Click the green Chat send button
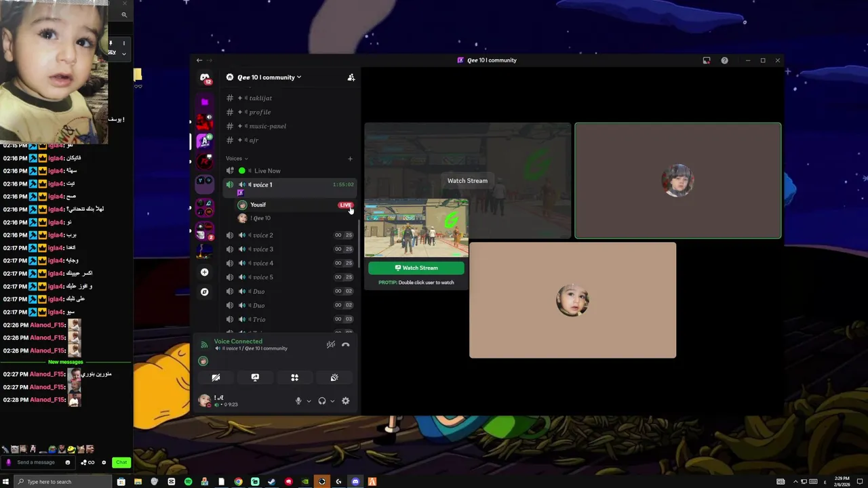Viewport: 868px width, 488px height. pos(121,462)
